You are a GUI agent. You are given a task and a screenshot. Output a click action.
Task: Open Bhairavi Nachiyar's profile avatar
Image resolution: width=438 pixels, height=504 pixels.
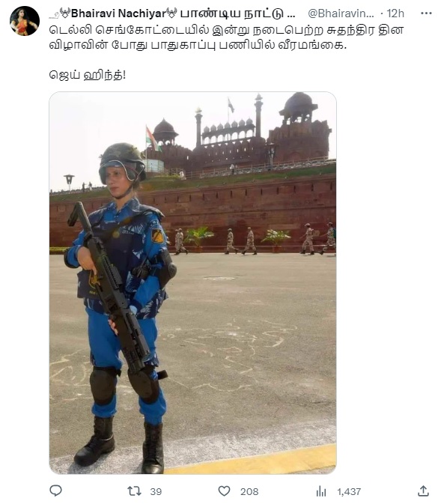point(25,21)
